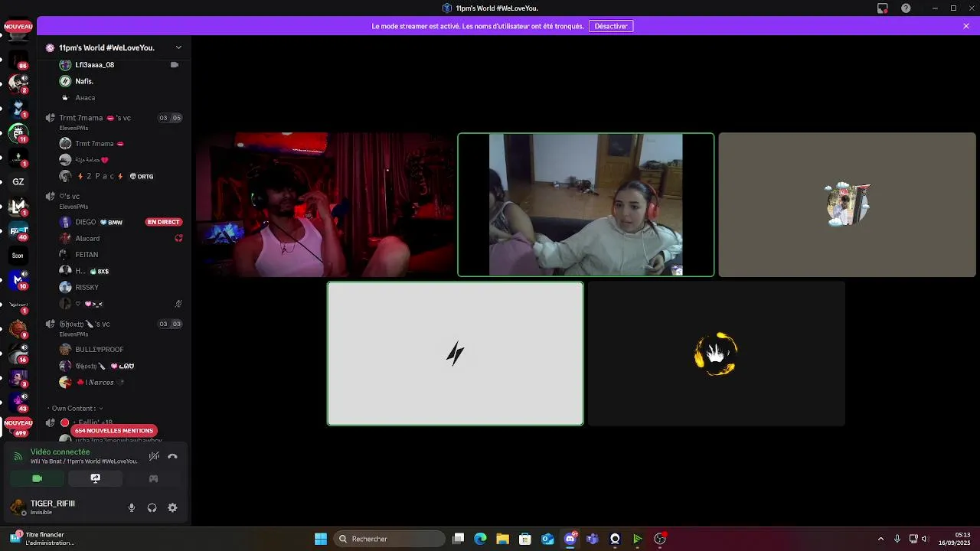Open Microsoft Store from the taskbar
The image size is (980, 551).
[x=525, y=539]
